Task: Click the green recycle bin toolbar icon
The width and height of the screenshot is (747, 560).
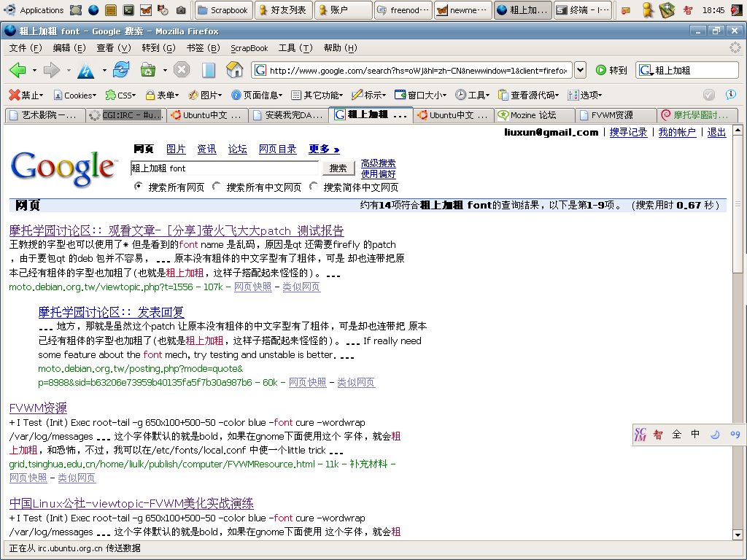Action: coord(148,70)
